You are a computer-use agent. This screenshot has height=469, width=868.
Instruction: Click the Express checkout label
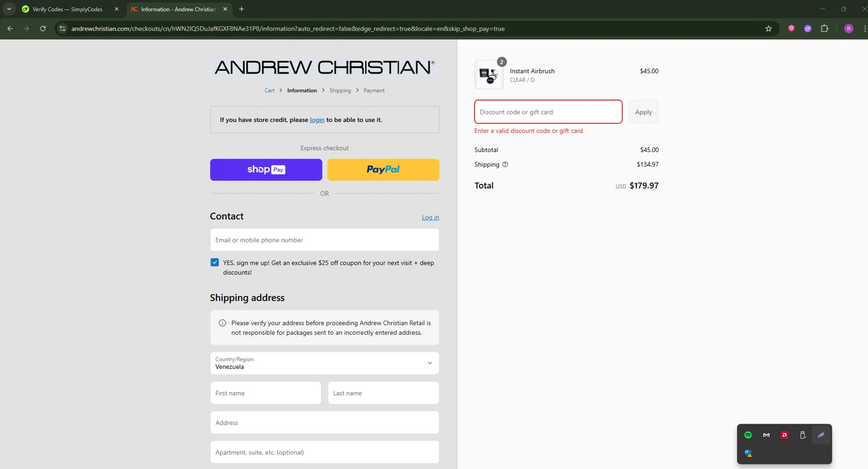(x=325, y=148)
